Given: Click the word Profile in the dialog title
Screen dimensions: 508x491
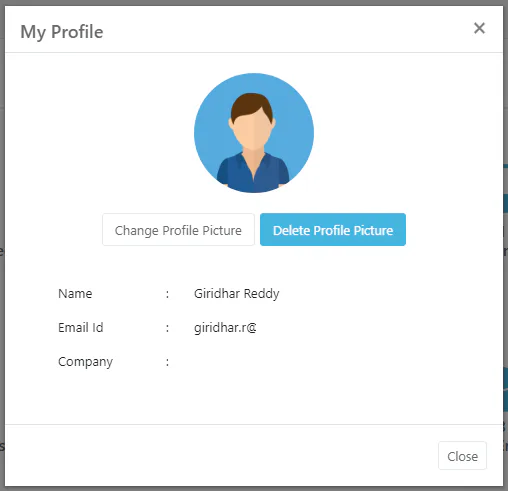Looking at the screenshot, I should (77, 32).
